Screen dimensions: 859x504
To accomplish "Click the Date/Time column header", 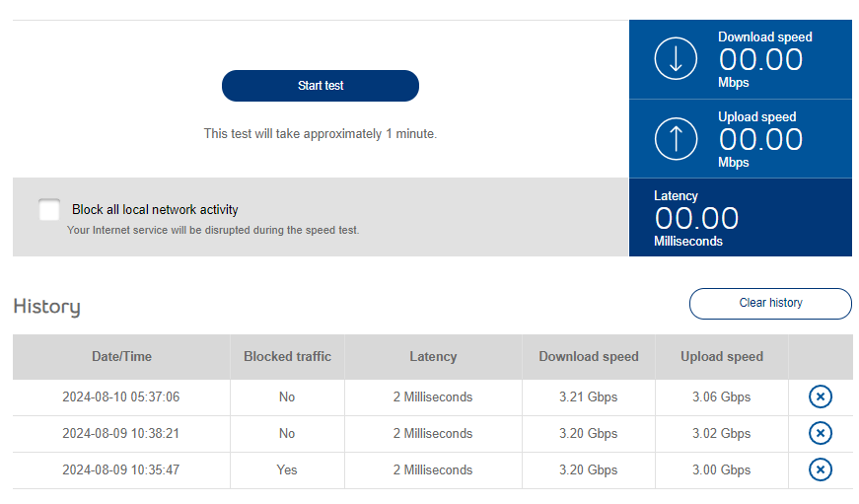I will click(x=121, y=356).
